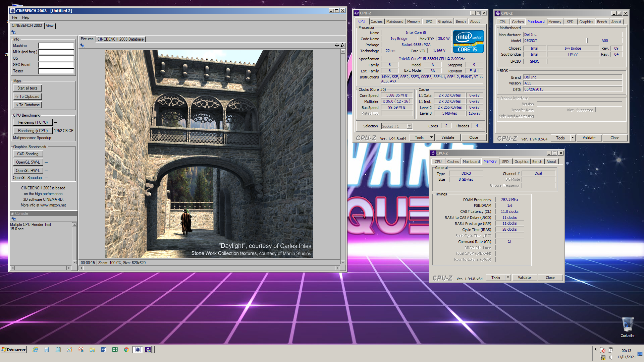Click the small icon under the CINEBENCH 2003 tab
The image size is (644, 362).
click(x=14, y=32)
